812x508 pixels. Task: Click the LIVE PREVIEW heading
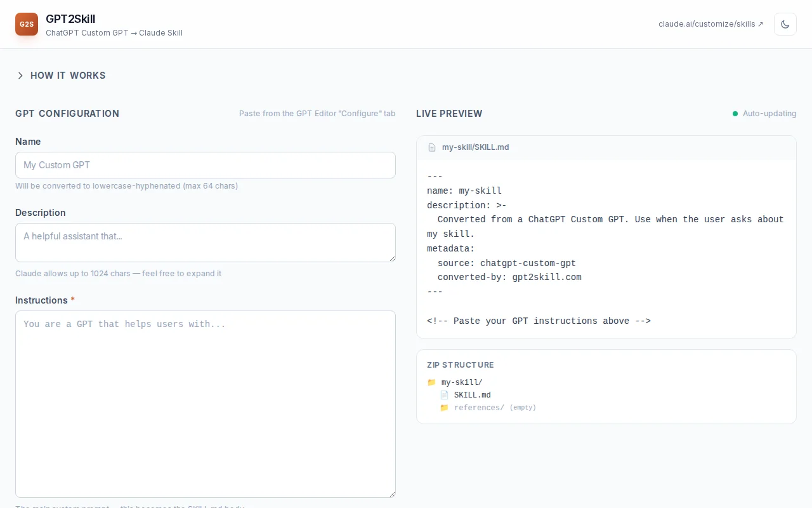tap(449, 114)
